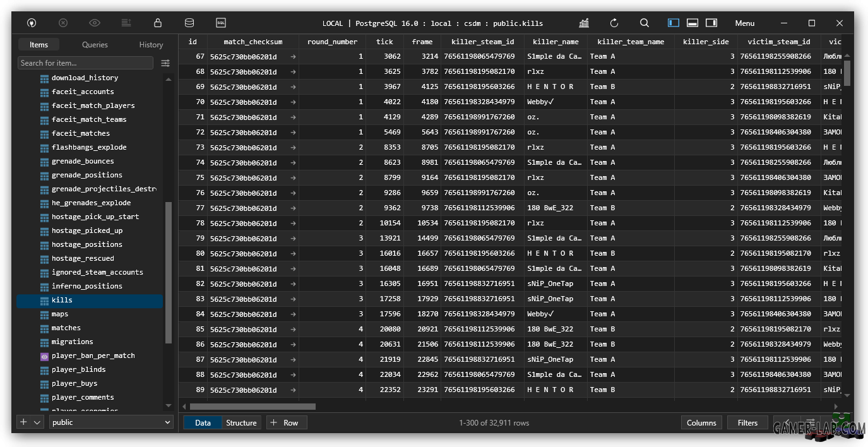
Task: Click the commit changes icon
Action: click(x=126, y=23)
